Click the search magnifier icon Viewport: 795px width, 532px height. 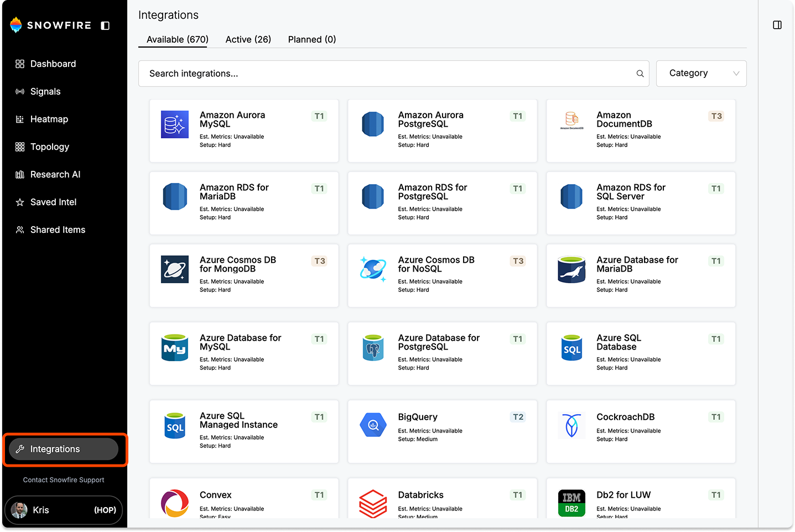(640, 74)
